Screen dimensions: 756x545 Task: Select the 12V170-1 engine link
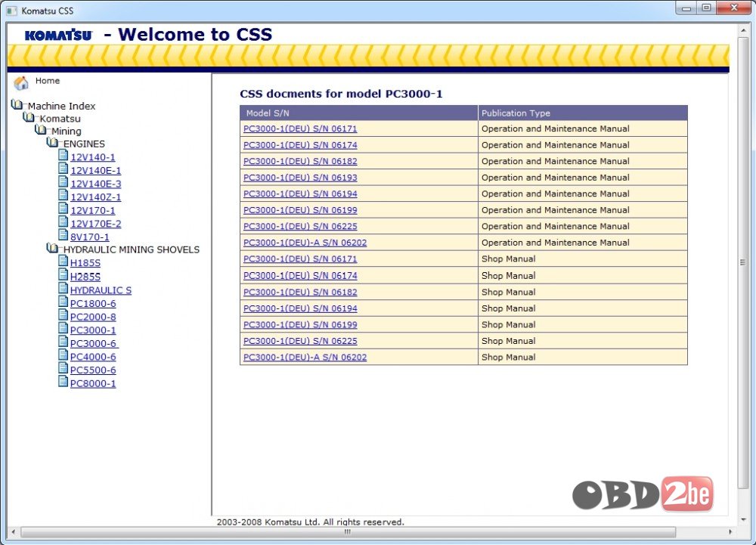(x=92, y=211)
